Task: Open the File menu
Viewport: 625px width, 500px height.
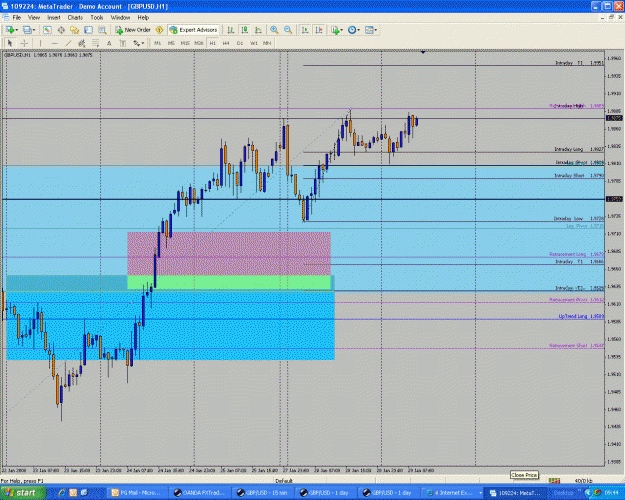Action: 17,18
